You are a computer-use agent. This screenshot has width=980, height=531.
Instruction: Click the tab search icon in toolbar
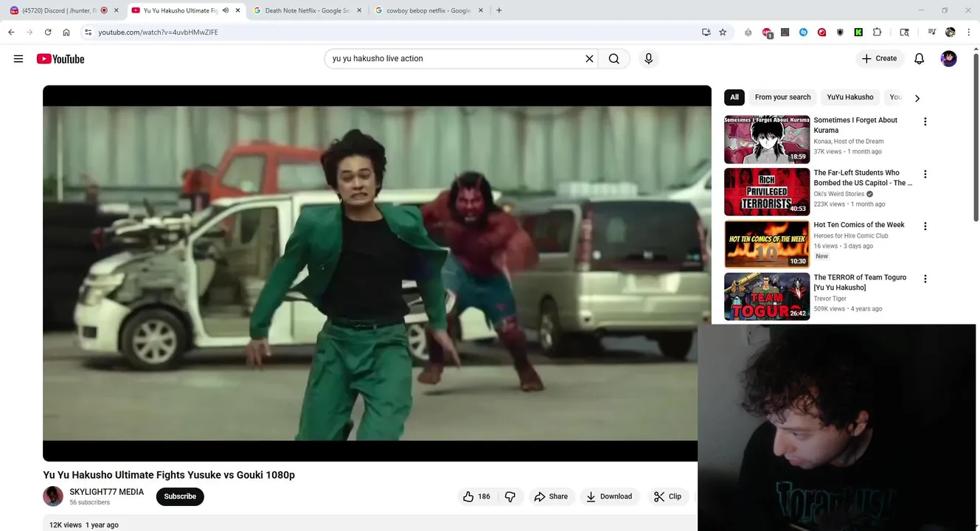pyautogui.click(x=904, y=32)
